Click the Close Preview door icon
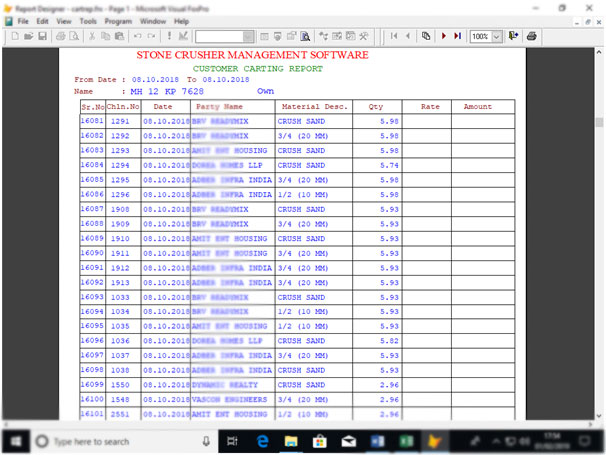606x455 pixels. (x=513, y=36)
